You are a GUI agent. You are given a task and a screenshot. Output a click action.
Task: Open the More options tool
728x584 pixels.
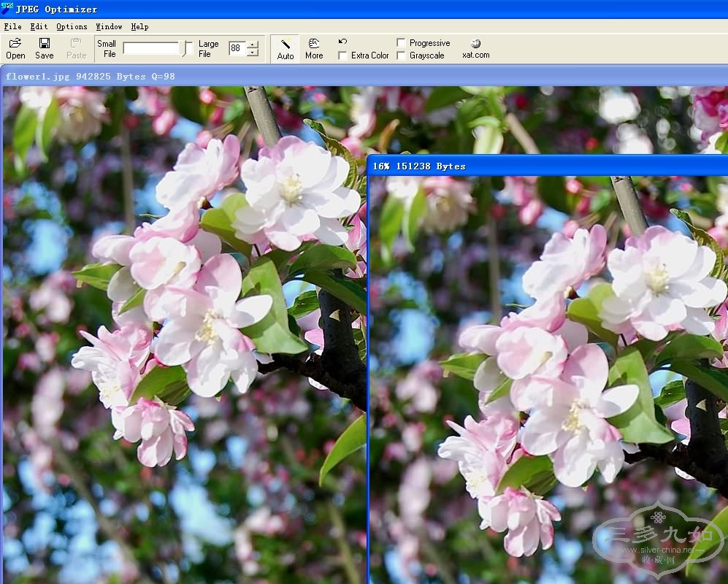coord(314,44)
